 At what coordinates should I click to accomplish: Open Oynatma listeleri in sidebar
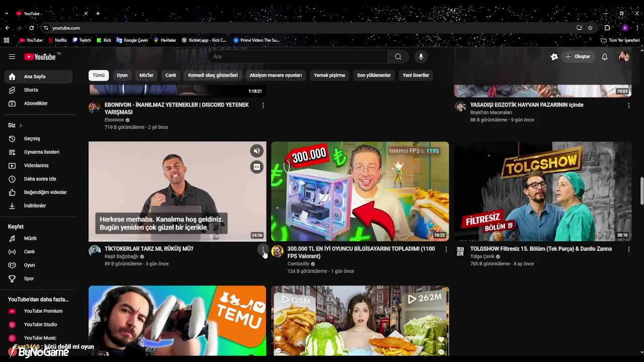pyautogui.click(x=38, y=152)
